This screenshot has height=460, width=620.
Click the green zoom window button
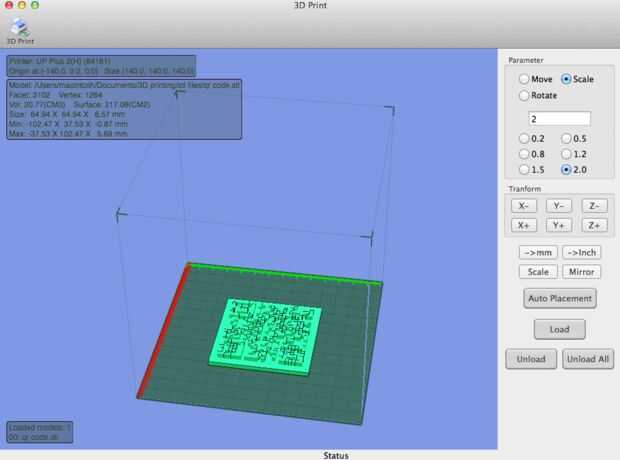point(35,5)
